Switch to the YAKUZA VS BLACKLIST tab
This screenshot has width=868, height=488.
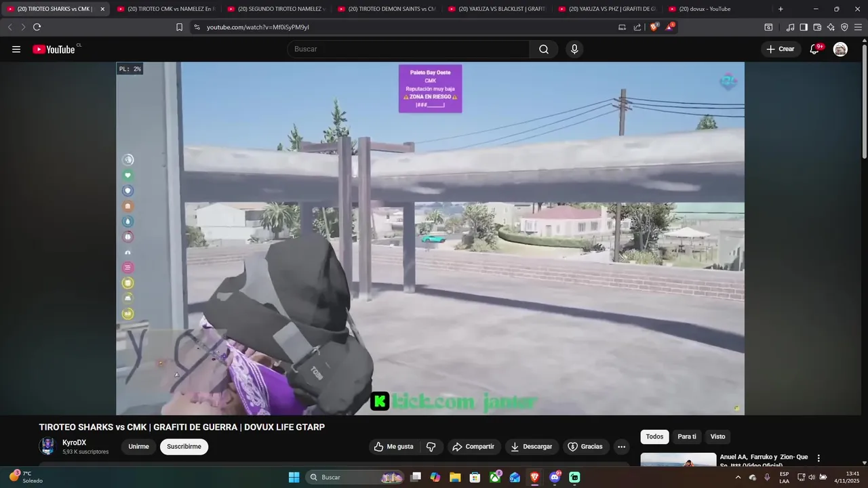pos(497,9)
